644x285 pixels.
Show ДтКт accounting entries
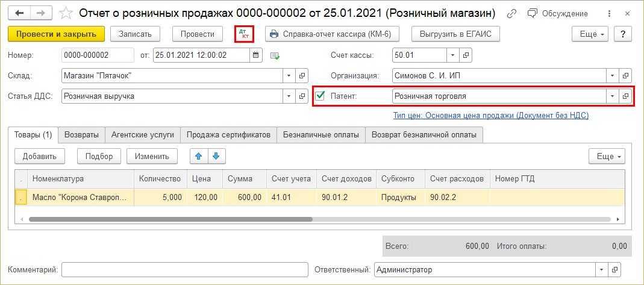point(244,34)
